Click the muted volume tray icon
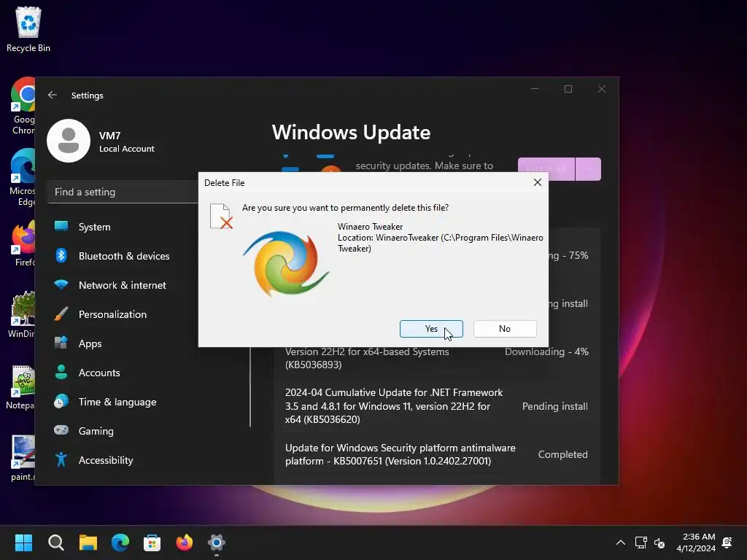The width and height of the screenshot is (747, 560). tap(659, 542)
